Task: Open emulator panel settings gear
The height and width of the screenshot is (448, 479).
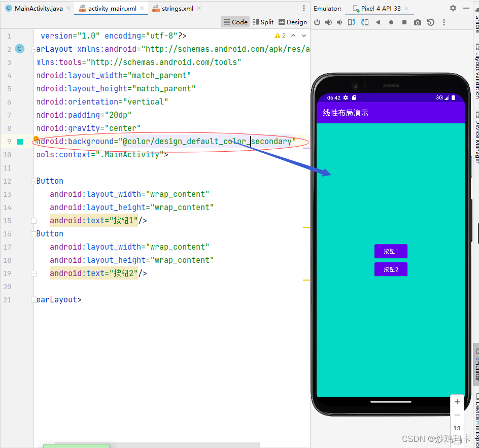Action: [453, 8]
